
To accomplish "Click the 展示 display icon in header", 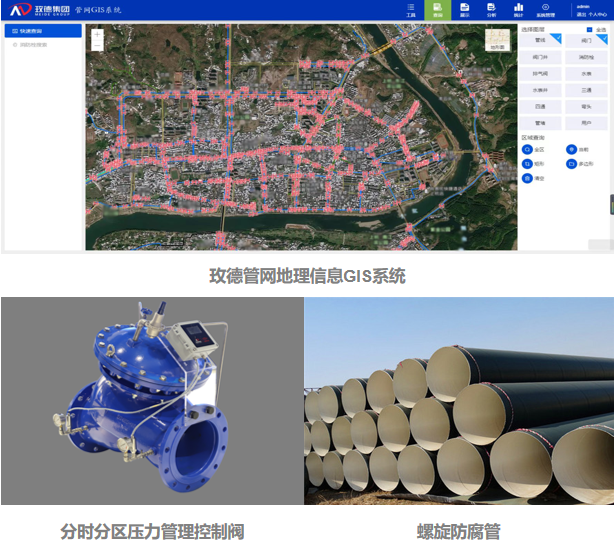I will pyautogui.click(x=464, y=10).
